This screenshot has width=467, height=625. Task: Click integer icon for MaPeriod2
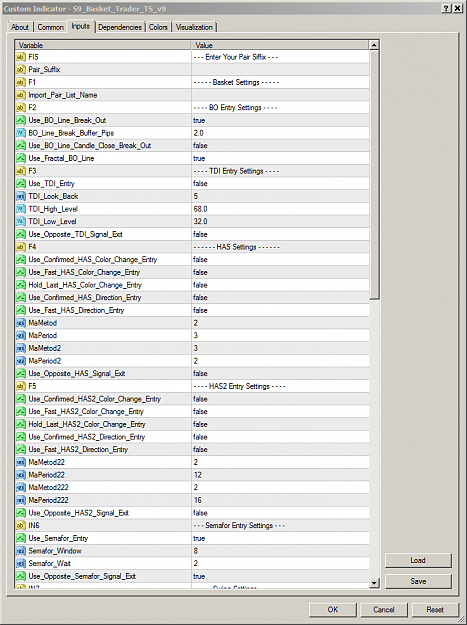pyautogui.click(x=21, y=361)
